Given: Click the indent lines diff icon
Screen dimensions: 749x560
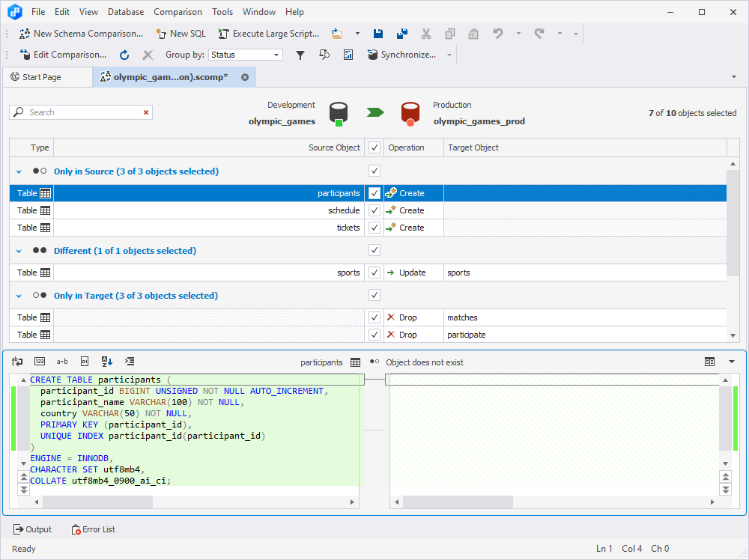Looking at the screenshot, I should [x=130, y=362].
